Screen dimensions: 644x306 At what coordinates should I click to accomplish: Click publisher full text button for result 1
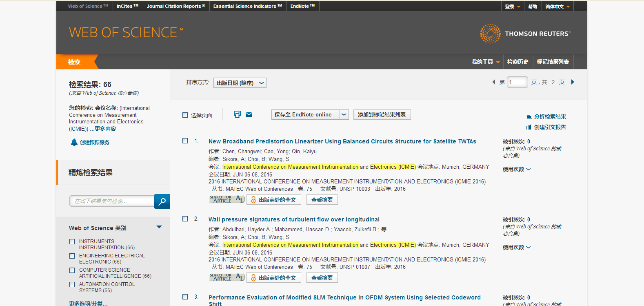pyautogui.click(x=274, y=200)
